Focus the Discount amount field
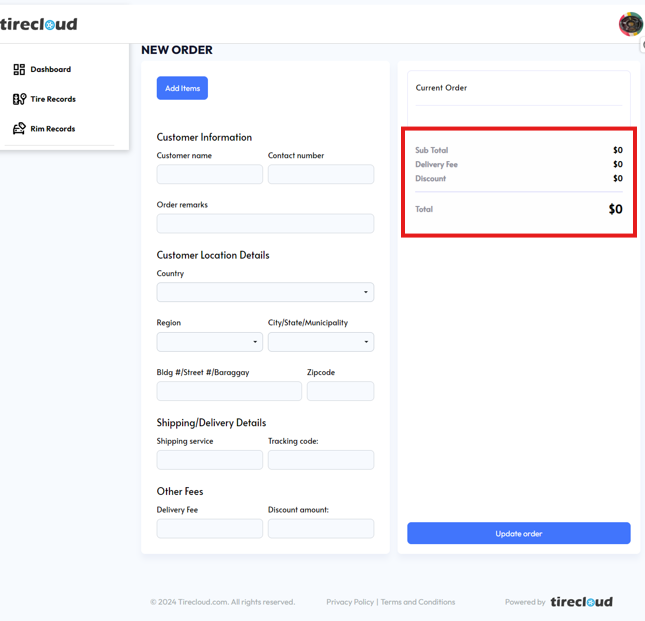Image resolution: width=645 pixels, height=621 pixels. point(321,528)
